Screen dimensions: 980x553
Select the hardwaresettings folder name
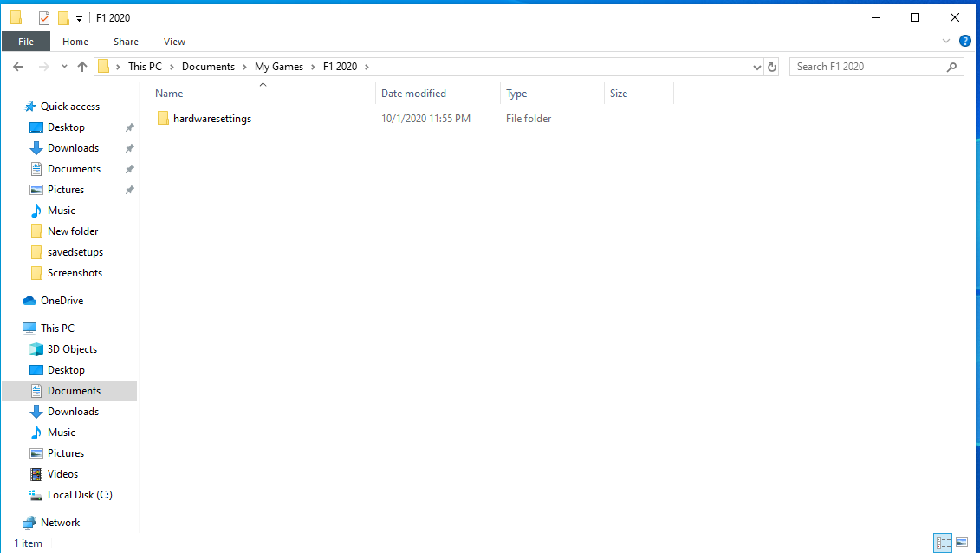(212, 118)
